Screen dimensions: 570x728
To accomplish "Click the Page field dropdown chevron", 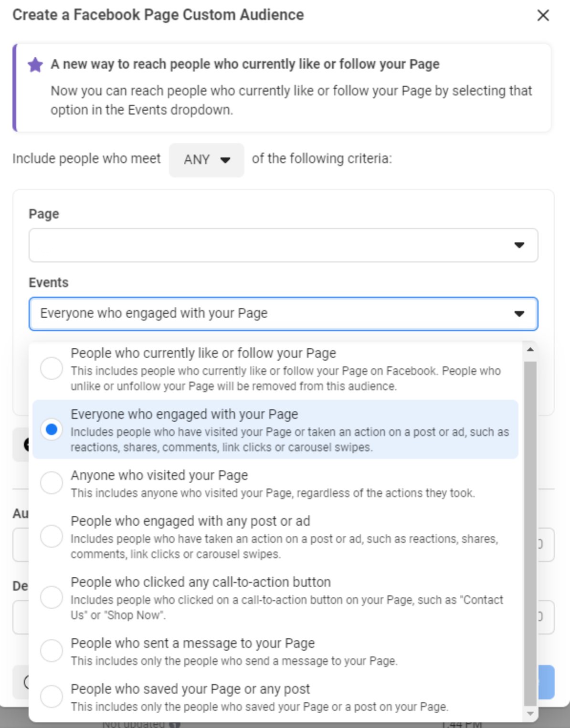I will [518, 245].
